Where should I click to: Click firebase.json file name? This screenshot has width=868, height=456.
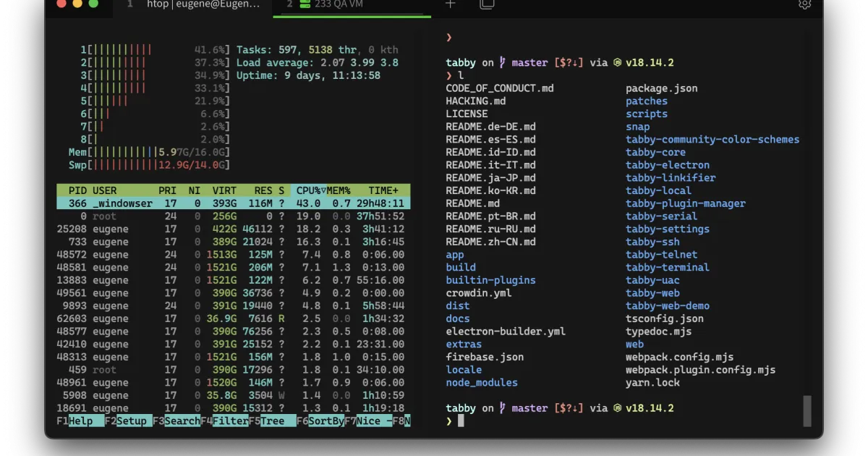point(485,357)
